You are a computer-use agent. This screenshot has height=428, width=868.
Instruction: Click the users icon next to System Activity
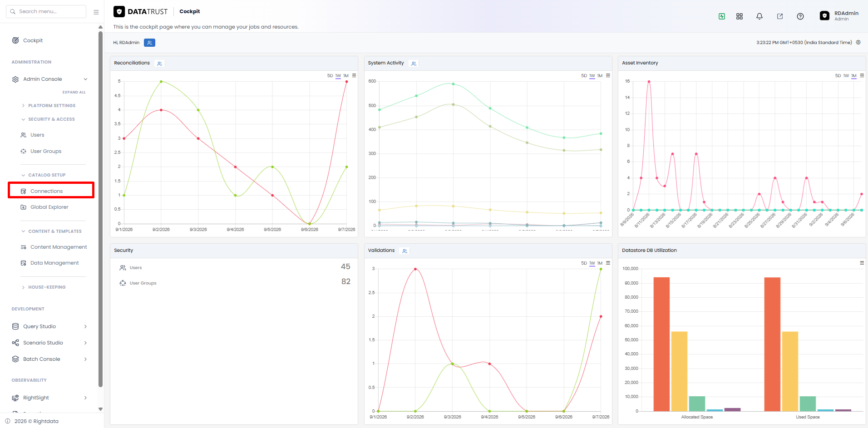point(414,64)
